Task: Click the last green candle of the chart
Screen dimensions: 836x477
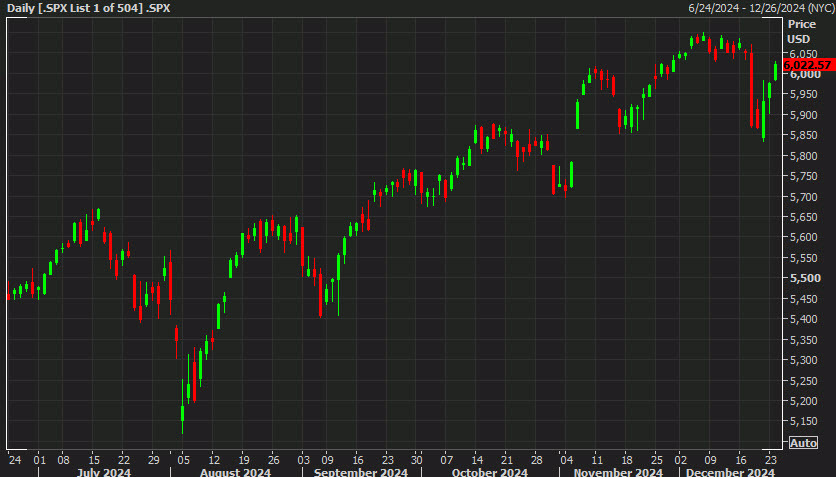Action: pyautogui.click(x=776, y=71)
